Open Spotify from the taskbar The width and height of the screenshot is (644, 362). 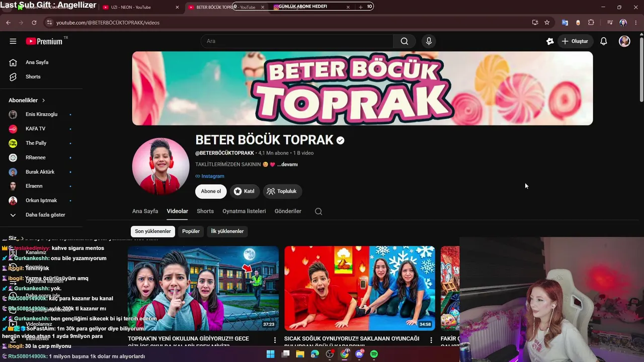(x=374, y=354)
